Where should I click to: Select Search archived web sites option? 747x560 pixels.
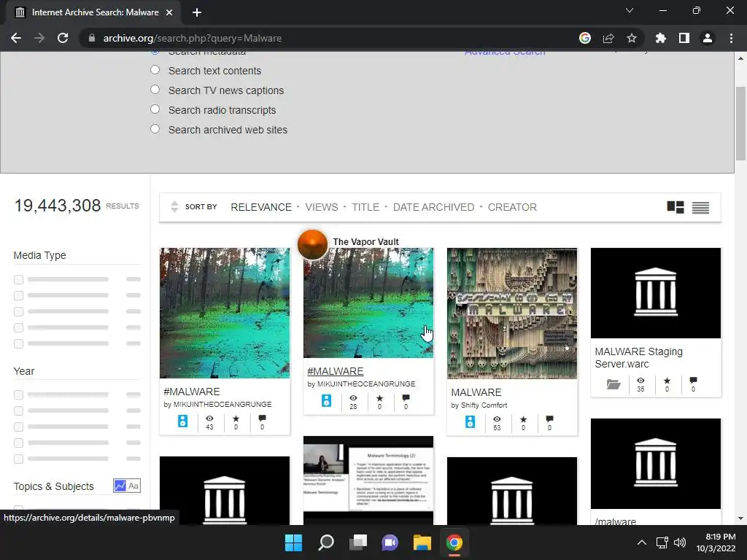point(155,129)
